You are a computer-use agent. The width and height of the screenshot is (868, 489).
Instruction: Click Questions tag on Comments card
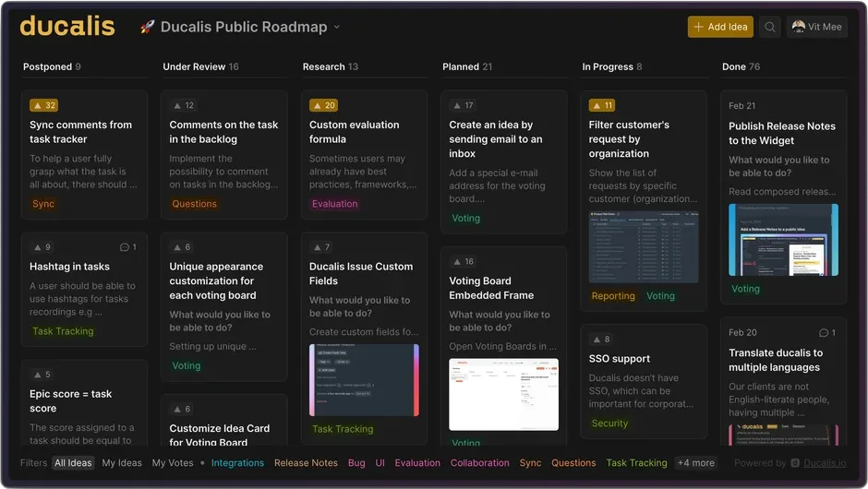(194, 204)
